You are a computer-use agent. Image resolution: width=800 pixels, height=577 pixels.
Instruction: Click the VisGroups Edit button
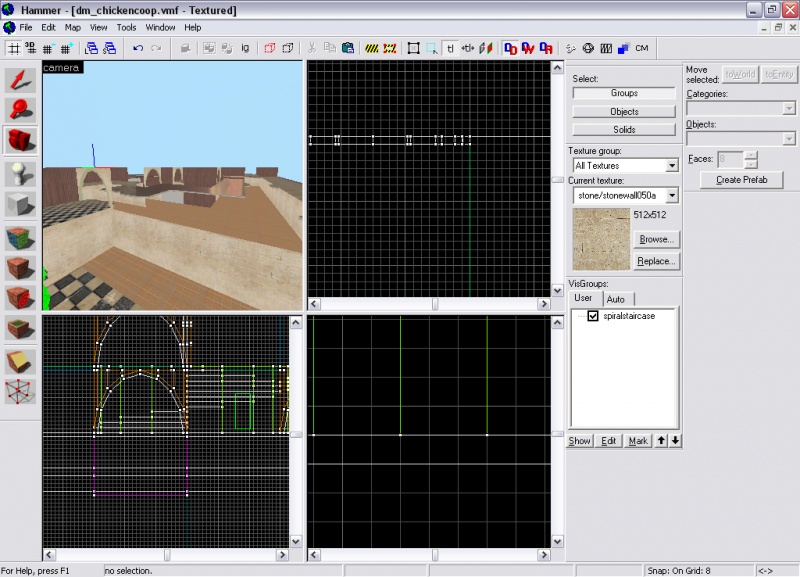coord(609,441)
